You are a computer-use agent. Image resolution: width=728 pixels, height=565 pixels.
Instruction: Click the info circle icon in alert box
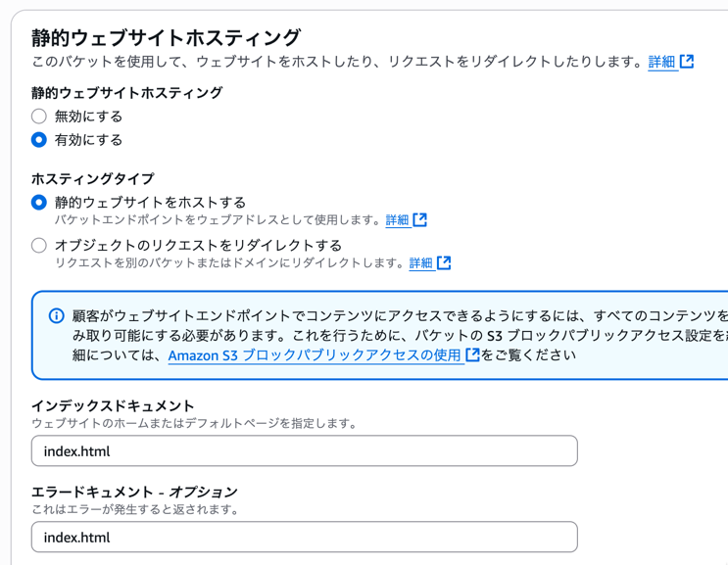57,316
